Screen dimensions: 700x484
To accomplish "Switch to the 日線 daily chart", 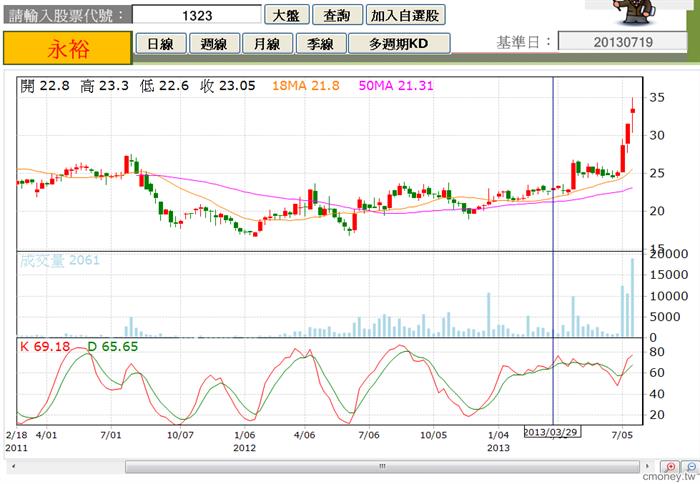I will [x=161, y=44].
